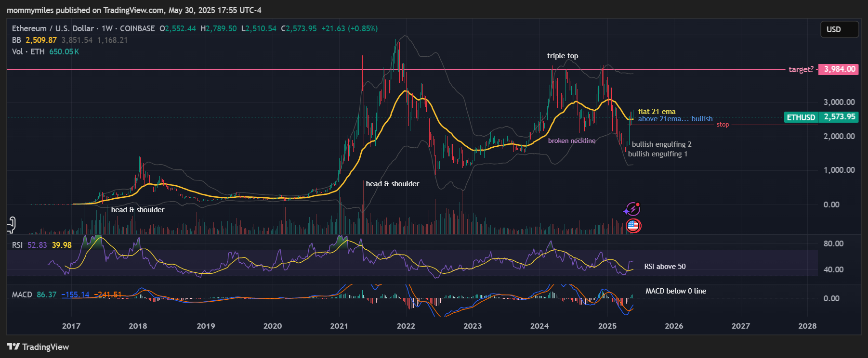Select the red 'stop' label

coord(723,125)
